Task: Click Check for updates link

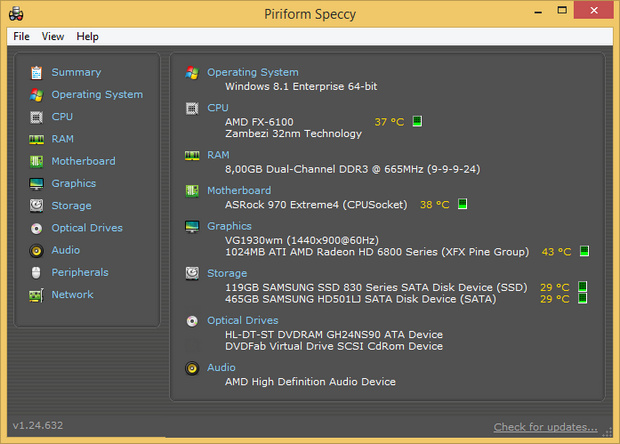Action: [x=545, y=427]
